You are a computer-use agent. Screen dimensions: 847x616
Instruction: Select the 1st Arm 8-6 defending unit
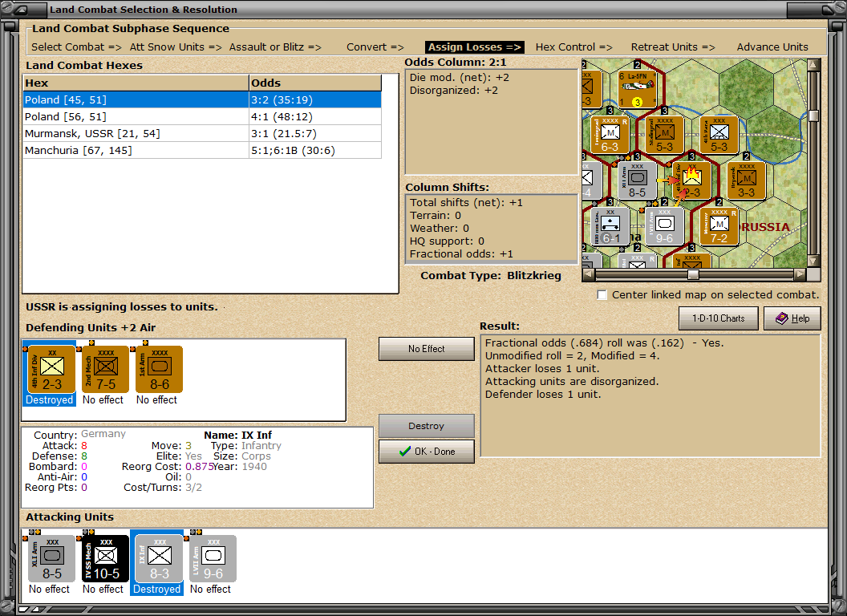pyautogui.click(x=160, y=369)
